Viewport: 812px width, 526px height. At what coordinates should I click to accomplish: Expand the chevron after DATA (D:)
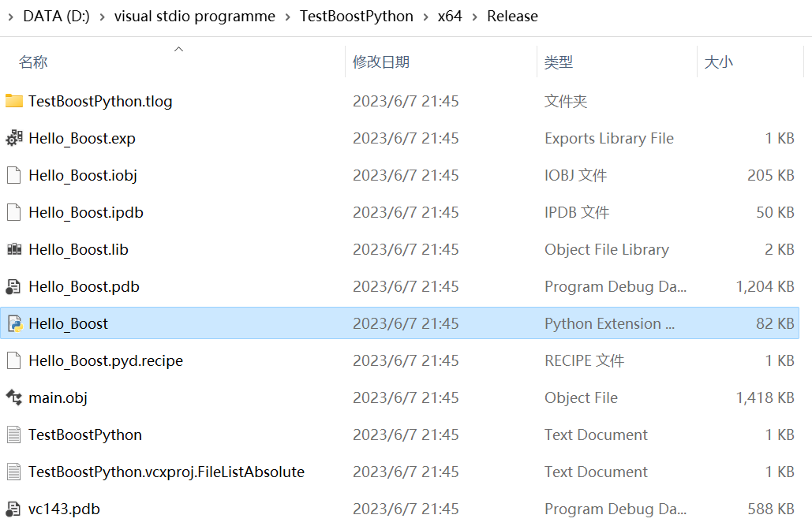tap(102, 17)
